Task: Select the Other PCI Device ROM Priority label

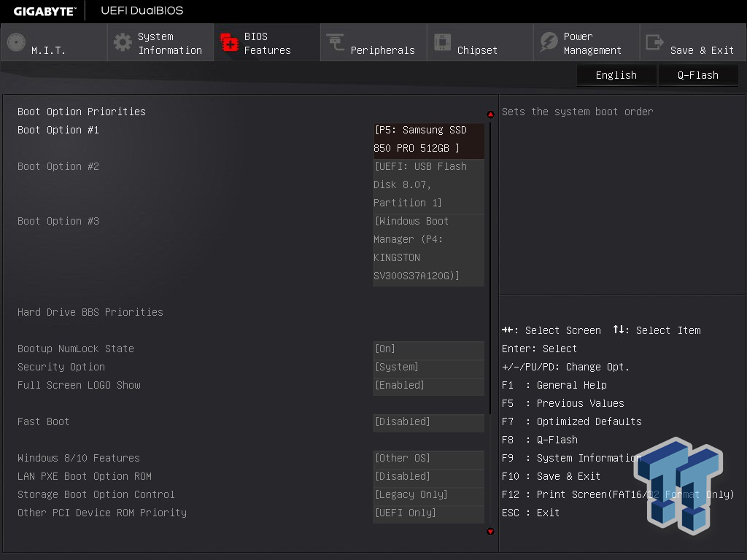Action: (102, 513)
